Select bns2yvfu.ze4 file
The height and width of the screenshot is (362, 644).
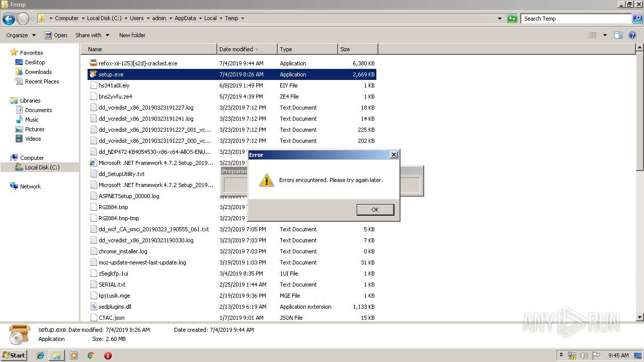(x=111, y=97)
